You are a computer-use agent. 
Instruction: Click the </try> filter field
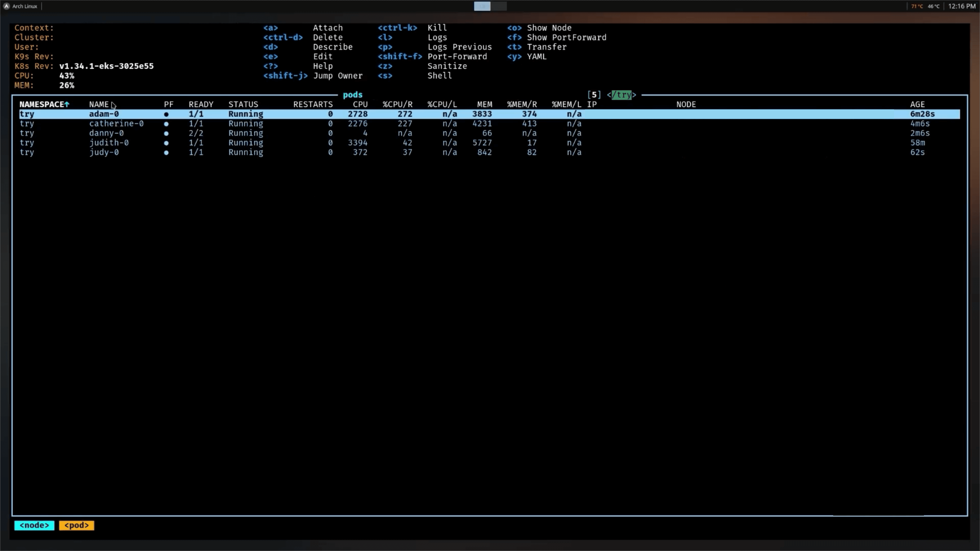click(621, 95)
